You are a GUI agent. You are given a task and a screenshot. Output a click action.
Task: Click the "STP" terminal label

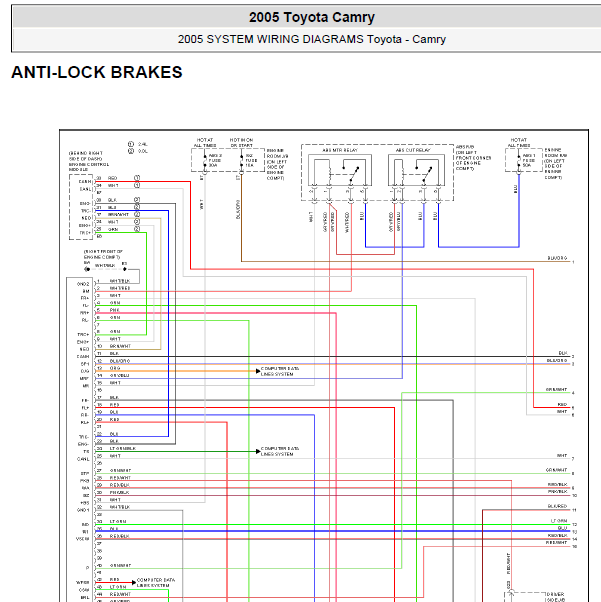pyautogui.click(x=85, y=474)
